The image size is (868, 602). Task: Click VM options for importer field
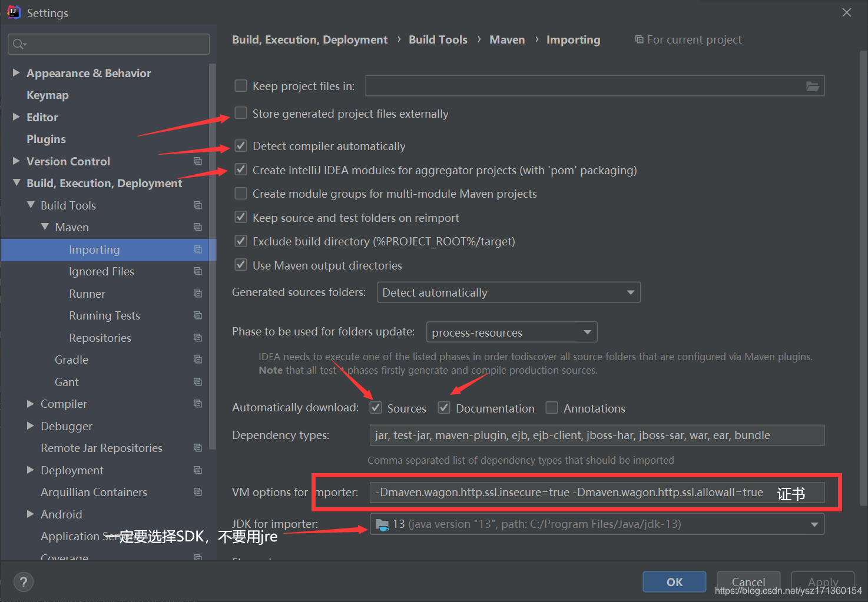[597, 493]
